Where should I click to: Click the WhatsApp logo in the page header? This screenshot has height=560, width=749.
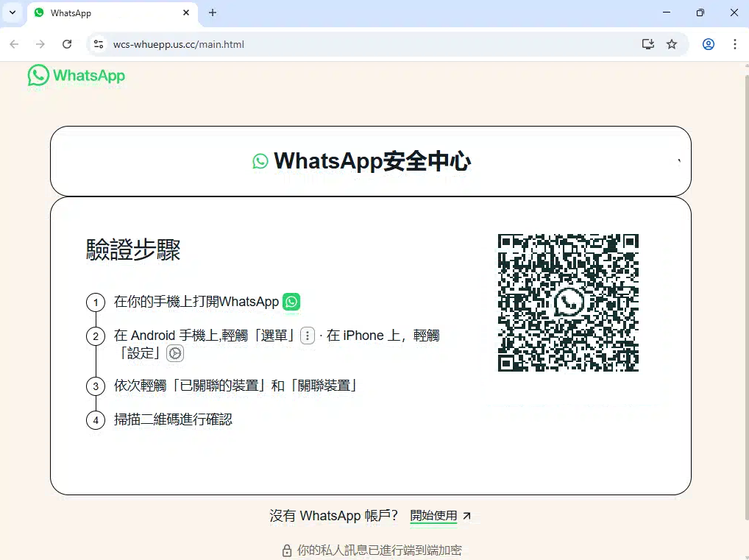(77, 76)
